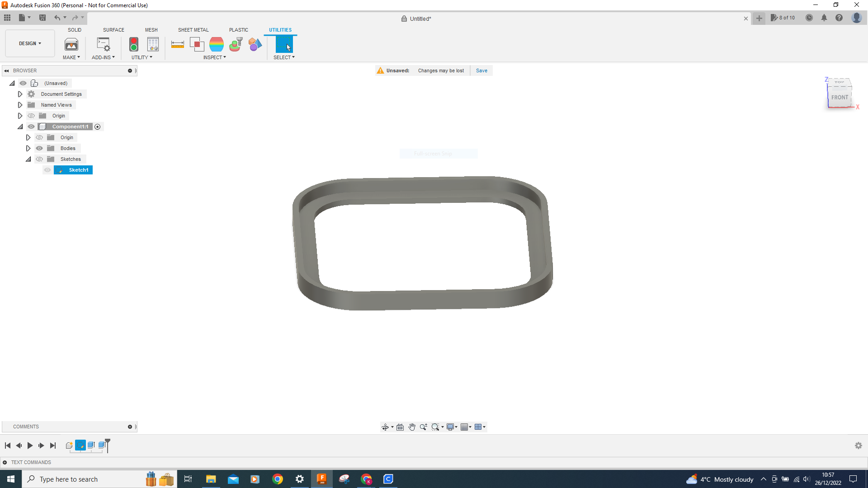
Task: Click the Look At navigation icon
Action: (x=400, y=427)
